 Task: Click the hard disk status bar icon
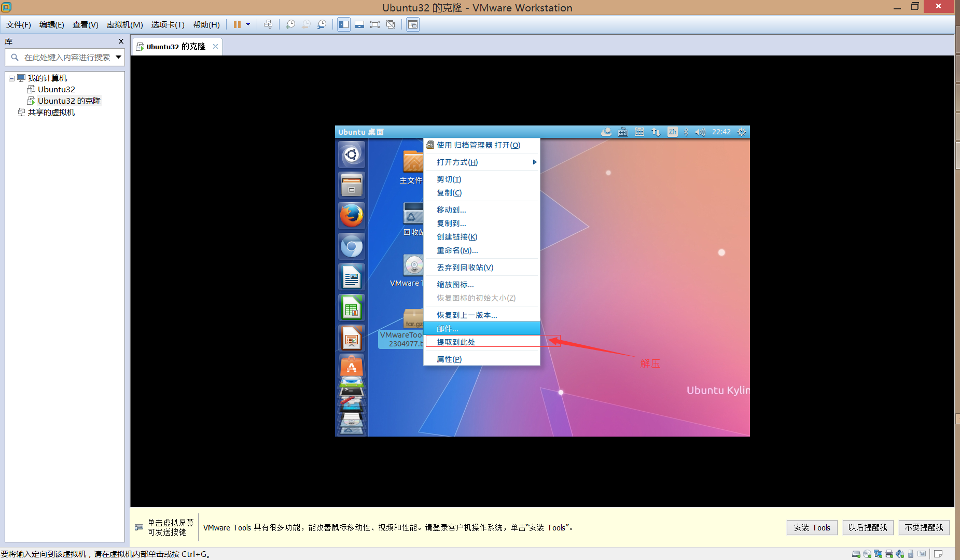click(856, 554)
